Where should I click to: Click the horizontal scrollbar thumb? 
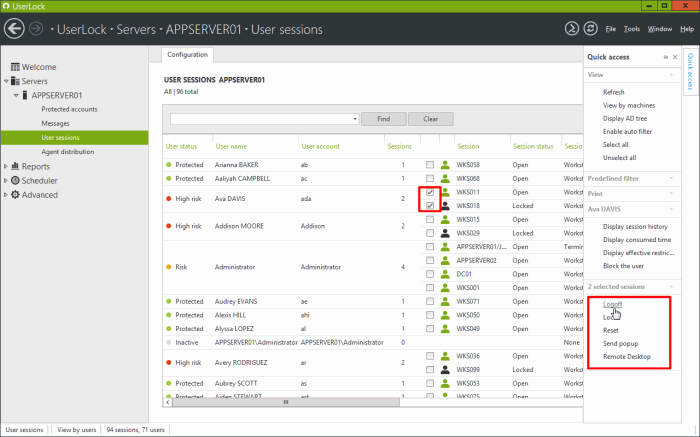coord(286,402)
